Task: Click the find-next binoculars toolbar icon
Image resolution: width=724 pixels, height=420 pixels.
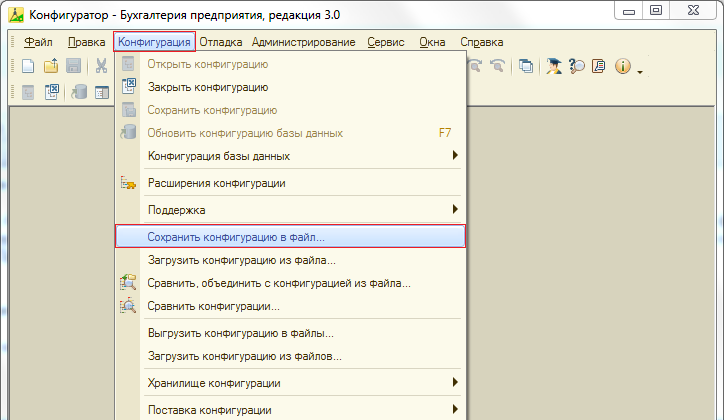Action: coord(497,66)
